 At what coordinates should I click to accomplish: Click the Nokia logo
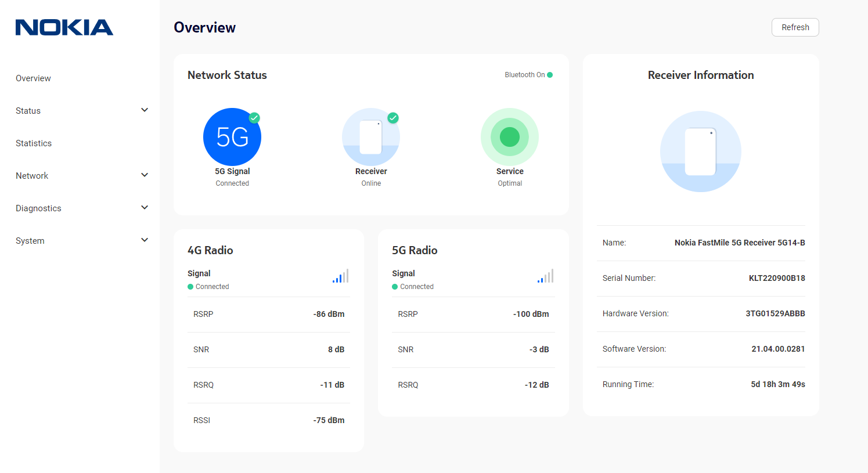coord(64,27)
